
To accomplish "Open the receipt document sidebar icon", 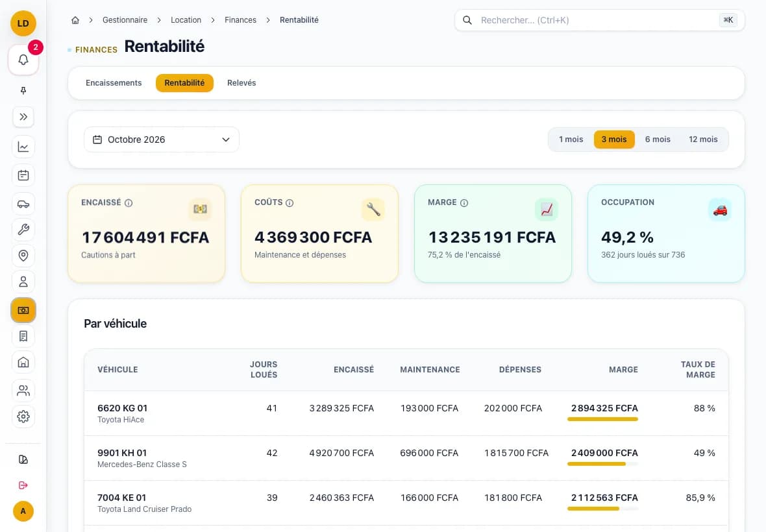I will pos(23,336).
